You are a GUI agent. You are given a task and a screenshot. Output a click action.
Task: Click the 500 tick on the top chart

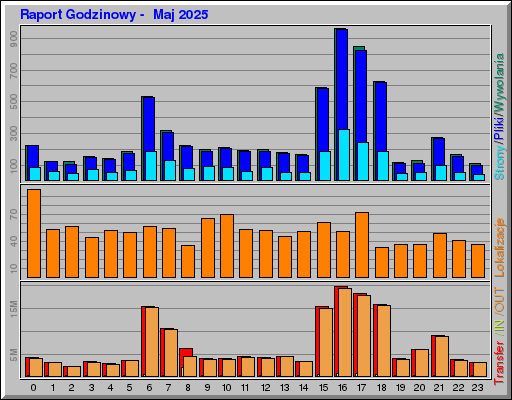(x=14, y=102)
